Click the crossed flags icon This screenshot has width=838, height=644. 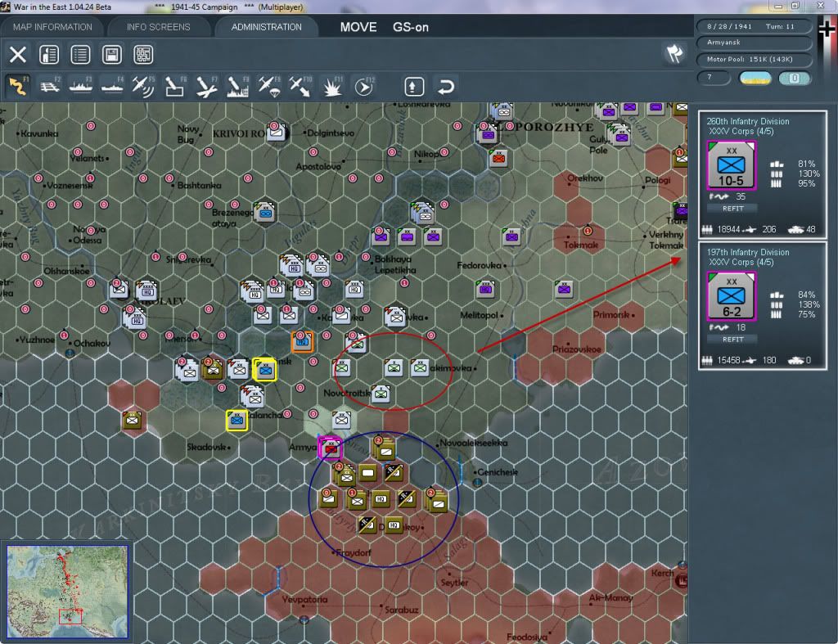point(674,53)
